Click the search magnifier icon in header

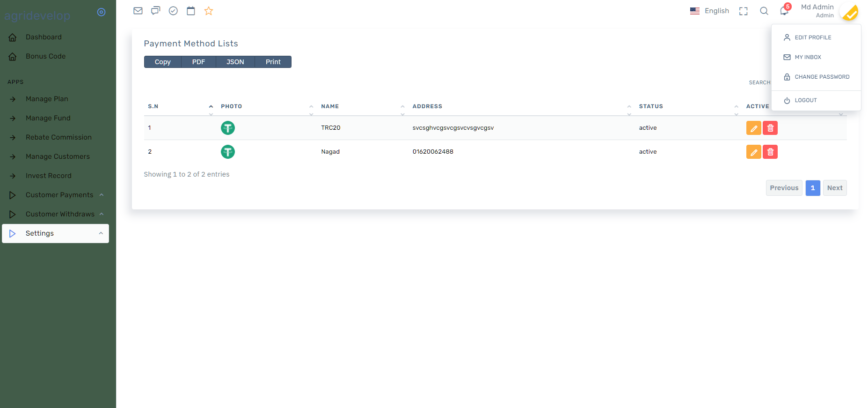[764, 11]
